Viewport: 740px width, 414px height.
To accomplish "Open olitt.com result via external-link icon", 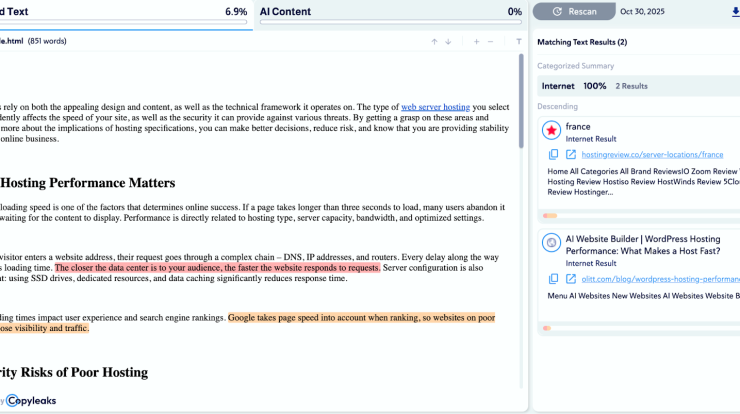I will 570,283.
